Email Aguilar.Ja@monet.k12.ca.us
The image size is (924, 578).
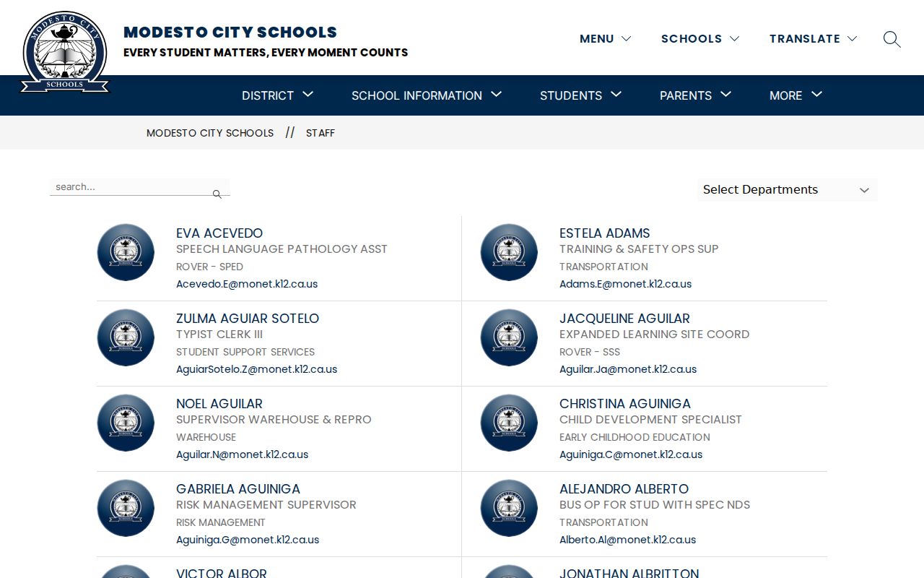(628, 369)
